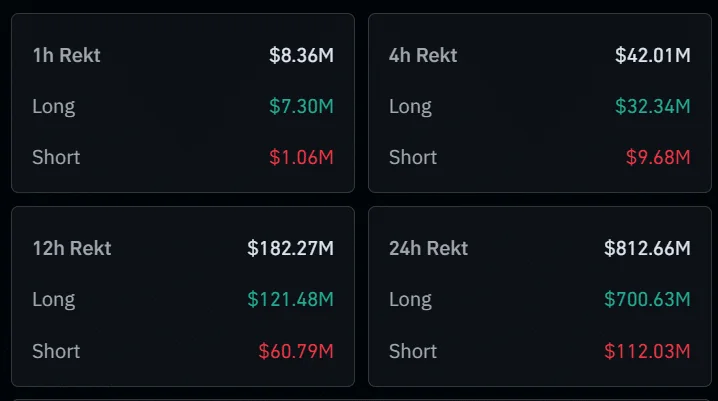Click the 12h Rekt total $182.27M
The image size is (718, 401).
click(x=291, y=248)
